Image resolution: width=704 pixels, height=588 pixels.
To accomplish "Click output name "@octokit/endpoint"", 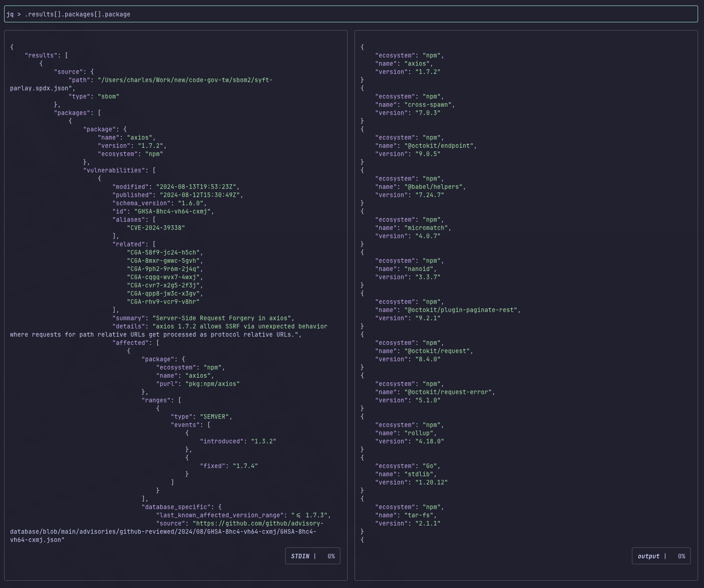I will [439, 146].
